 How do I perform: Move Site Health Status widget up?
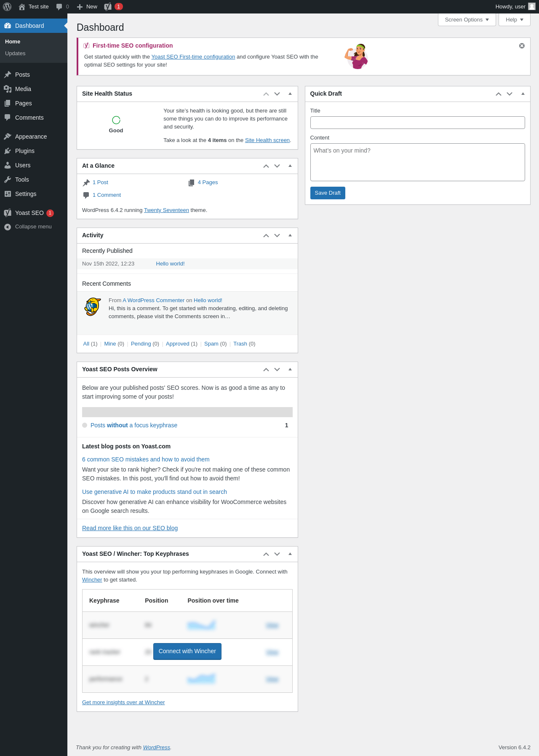point(266,94)
